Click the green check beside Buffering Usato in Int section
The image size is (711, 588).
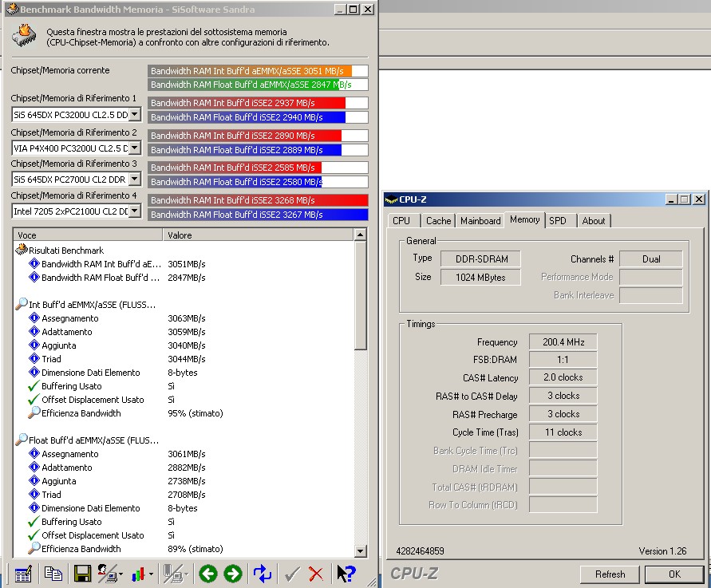tap(34, 386)
